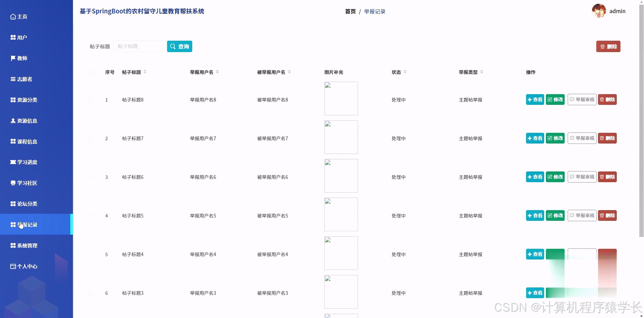The height and width of the screenshot is (318, 644).
Task: Click the 查询 search button
Action: click(x=179, y=46)
